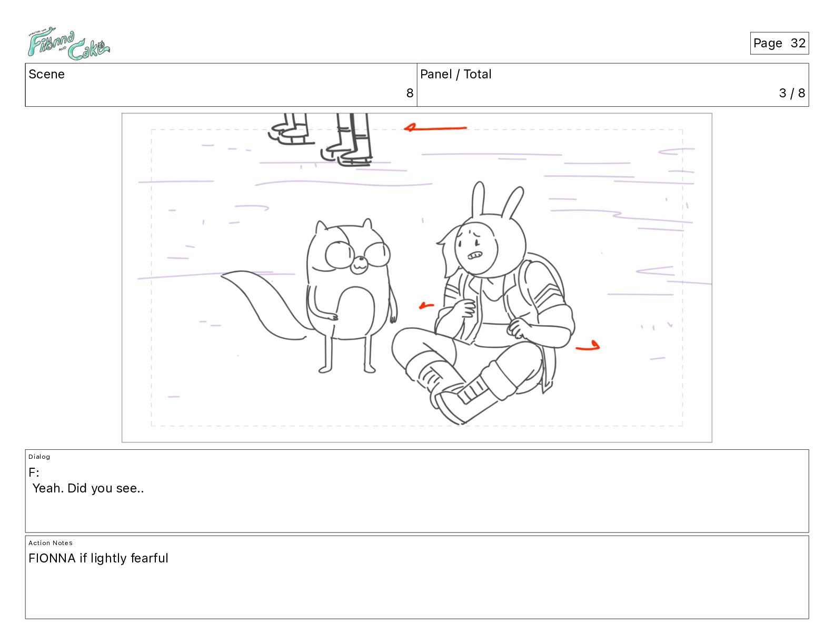This screenshot has width=834, height=644.
Task: Click Fionna's bunny hat ears
Action: (x=498, y=200)
